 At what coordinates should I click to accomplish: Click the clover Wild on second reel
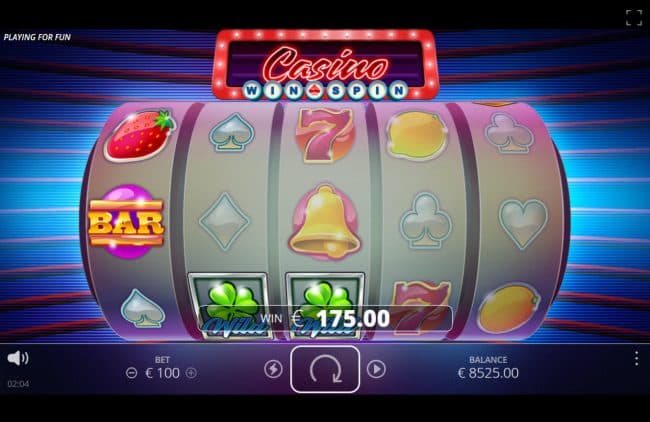tap(229, 307)
